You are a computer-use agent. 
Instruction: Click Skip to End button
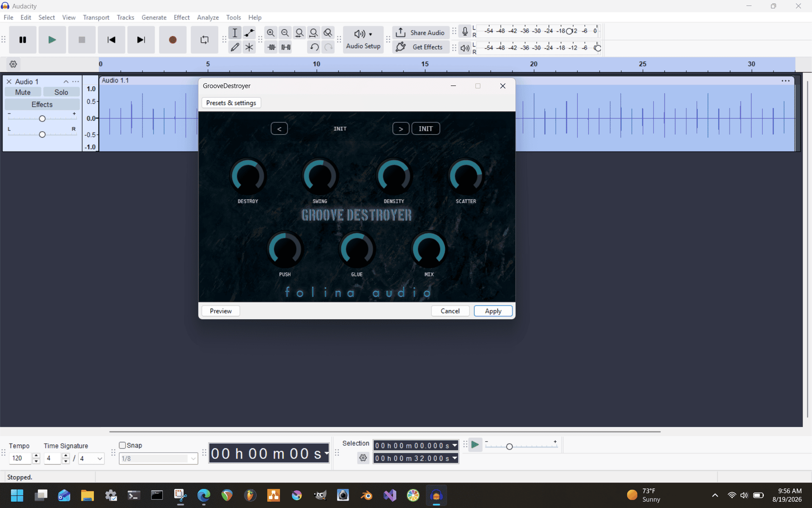click(x=141, y=40)
